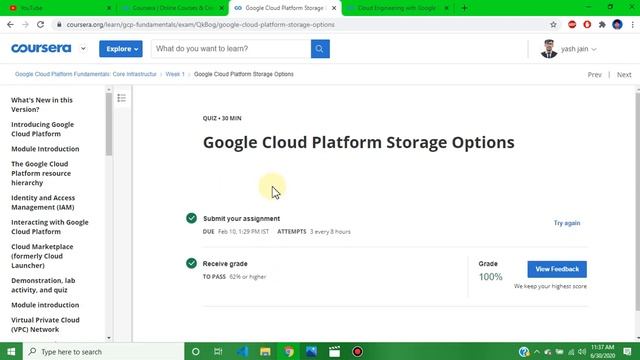Click the Opera-style red O extension icon
Image resolution: width=640 pixels, height=360 pixels.
click(587, 24)
